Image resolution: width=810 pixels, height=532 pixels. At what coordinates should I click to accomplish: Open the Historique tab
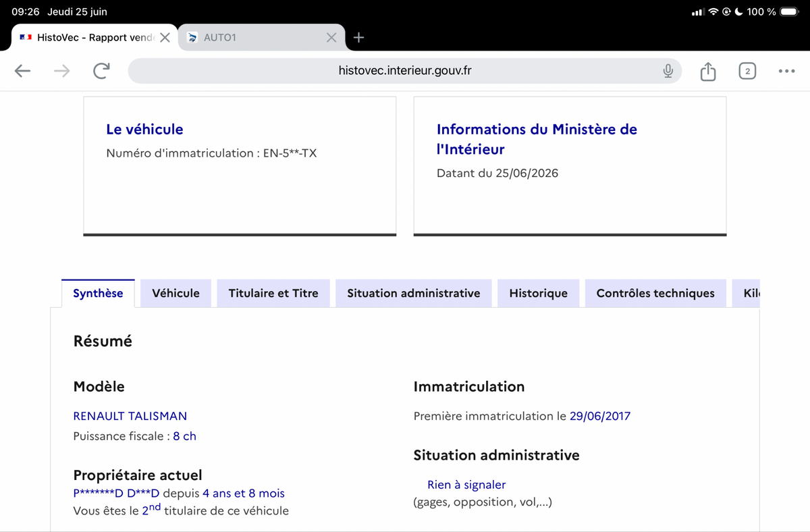point(539,293)
